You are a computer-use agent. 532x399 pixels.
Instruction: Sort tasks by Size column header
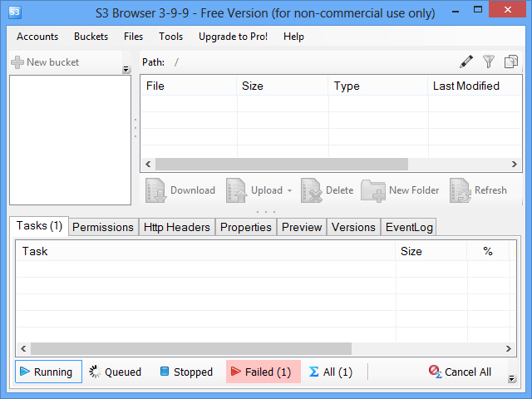(431, 251)
